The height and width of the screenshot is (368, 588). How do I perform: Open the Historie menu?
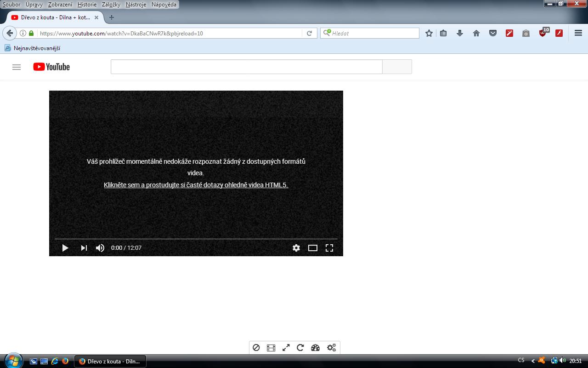coord(87,5)
